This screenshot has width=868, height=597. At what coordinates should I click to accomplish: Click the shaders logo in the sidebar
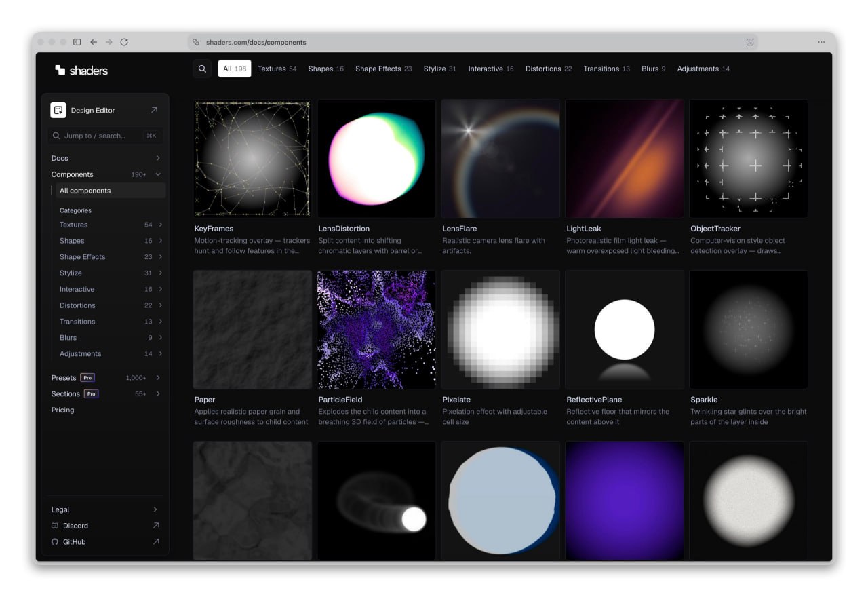tap(81, 70)
